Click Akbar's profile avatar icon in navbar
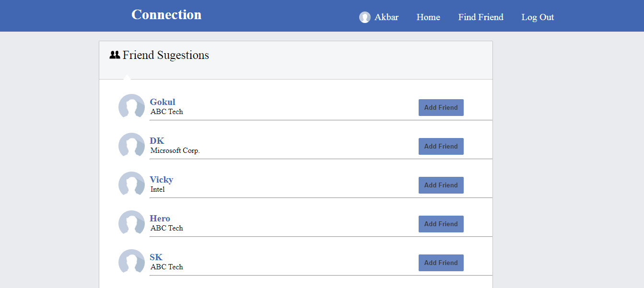Screen dimensions: 644x288 pyautogui.click(x=364, y=17)
